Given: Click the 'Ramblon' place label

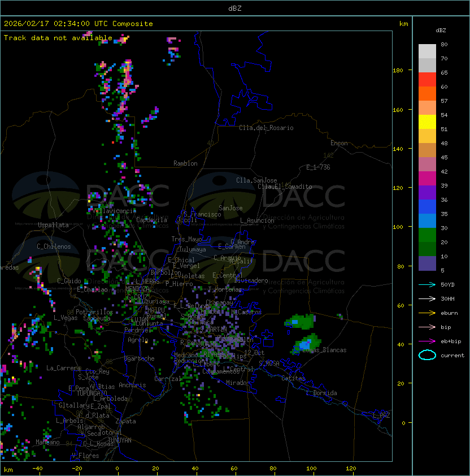Looking at the screenshot, I should coord(185,163).
